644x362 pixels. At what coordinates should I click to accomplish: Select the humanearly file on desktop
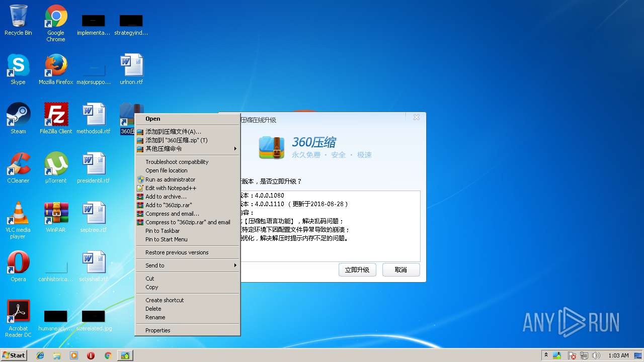[x=56, y=320]
